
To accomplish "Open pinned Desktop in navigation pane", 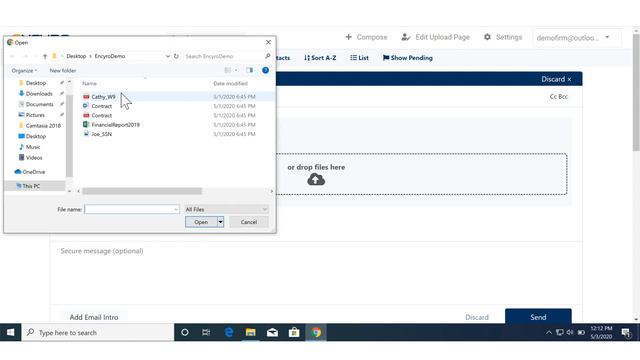I will (36, 83).
